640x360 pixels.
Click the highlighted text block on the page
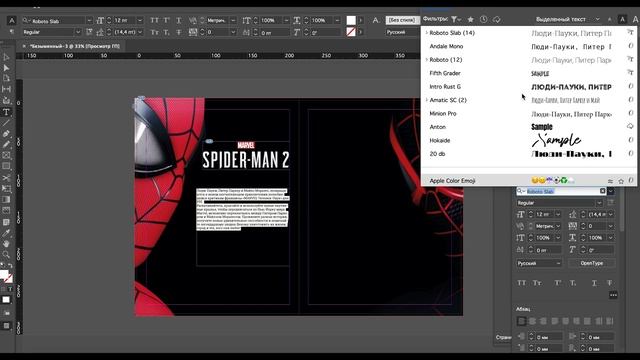tap(242, 209)
